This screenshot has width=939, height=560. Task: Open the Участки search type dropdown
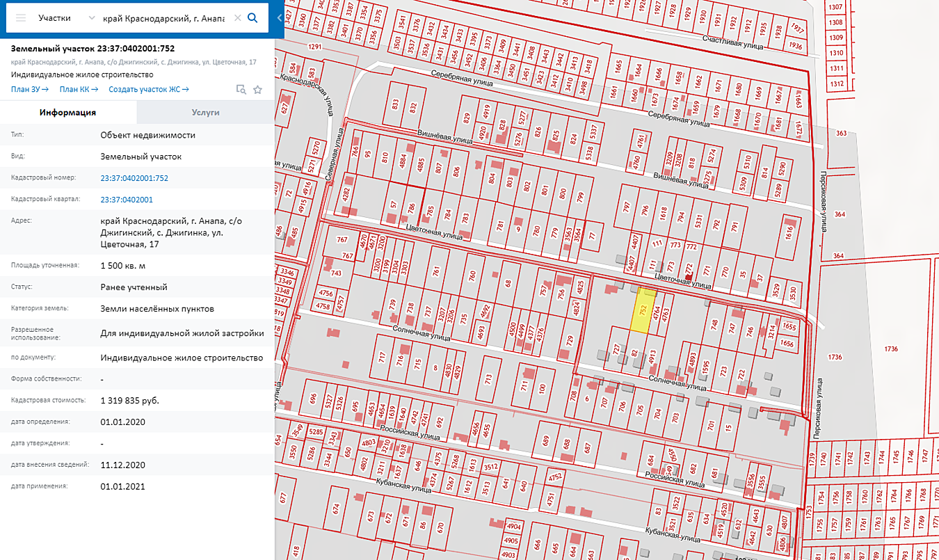click(x=66, y=17)
